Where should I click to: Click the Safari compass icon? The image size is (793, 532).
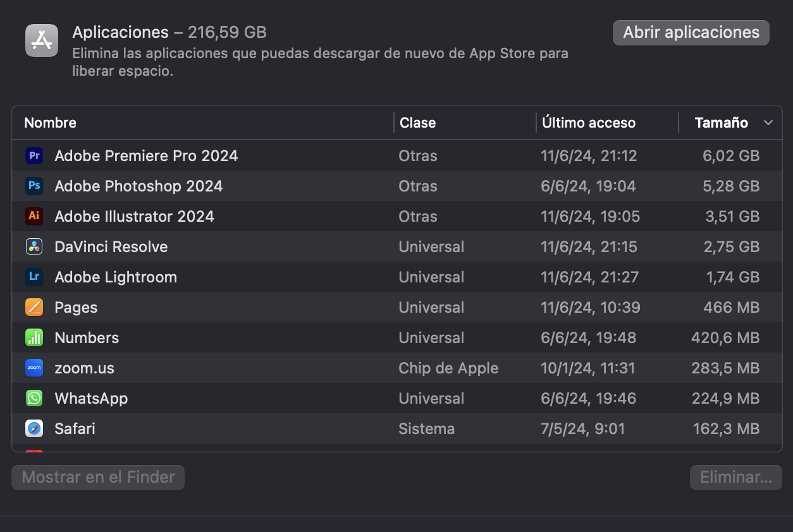[34, 428]
